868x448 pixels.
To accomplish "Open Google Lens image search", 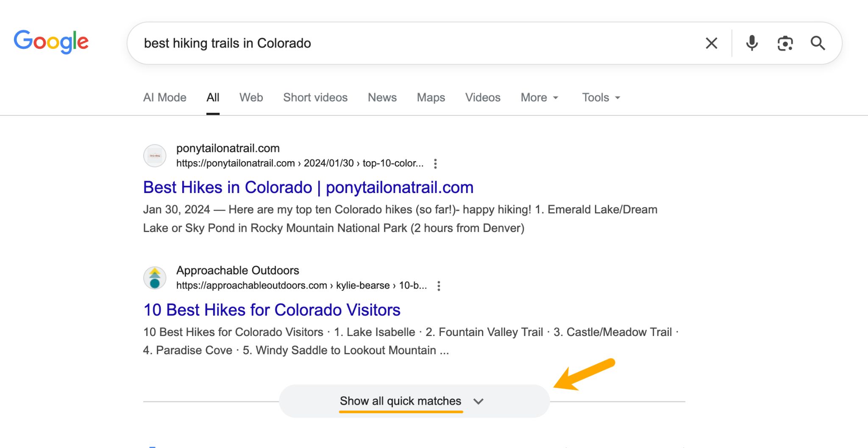I will pyautogui.click(x=785, y=43).
